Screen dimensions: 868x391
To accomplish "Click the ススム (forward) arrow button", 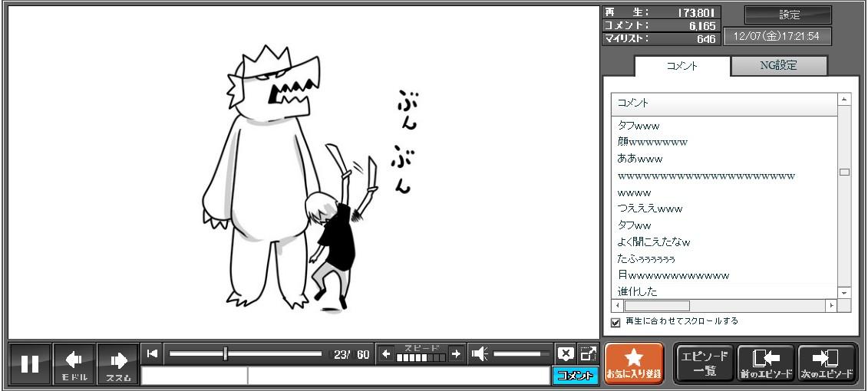I will 118,364.
